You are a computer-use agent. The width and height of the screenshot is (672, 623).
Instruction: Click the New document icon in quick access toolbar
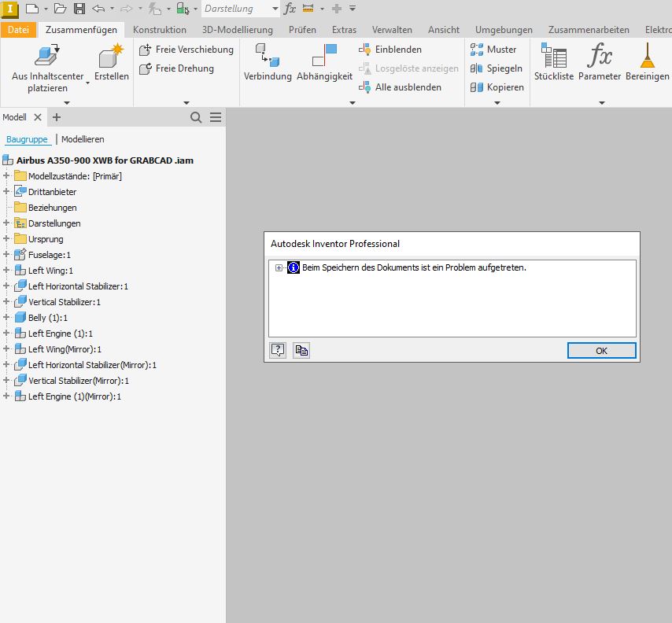click(x=32, y=9)
